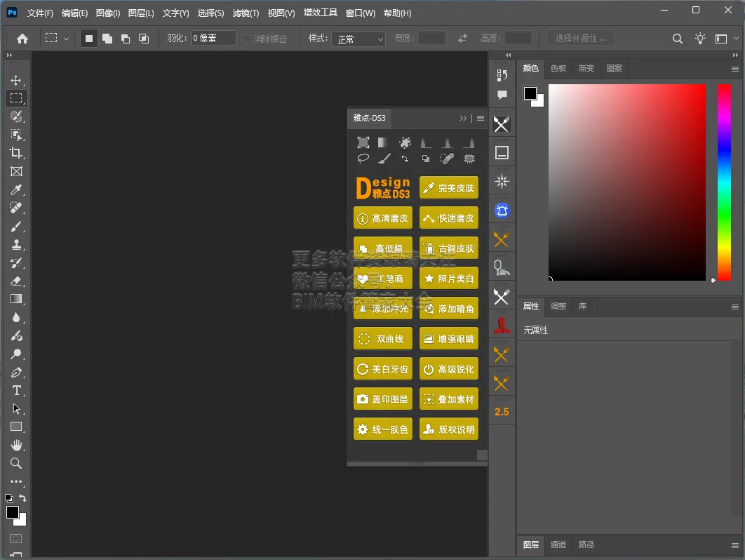
Task: Open the Properties panel flyout menu
Action: point(735,307)
